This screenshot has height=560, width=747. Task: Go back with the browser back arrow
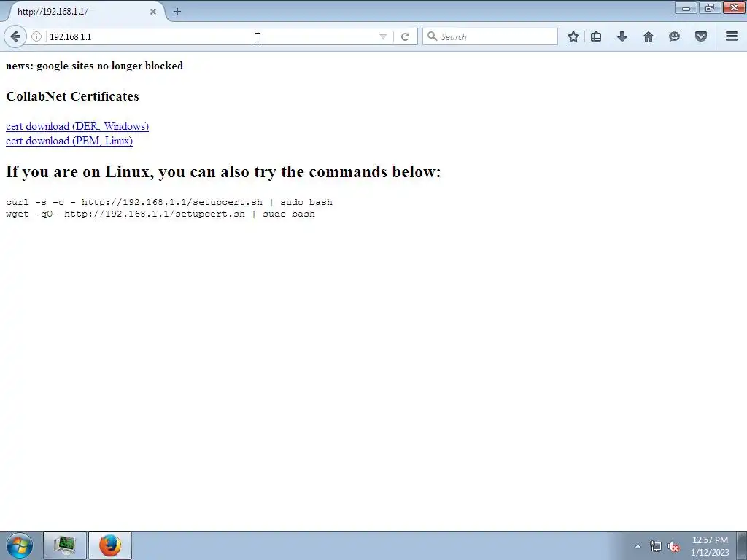click(15, 36)
